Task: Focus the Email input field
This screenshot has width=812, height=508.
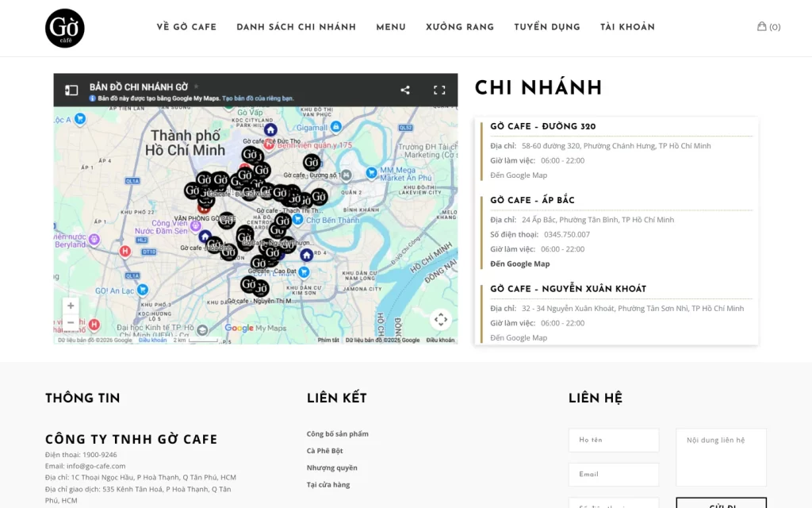Action: pyautogui.click(x=614, y=475)
